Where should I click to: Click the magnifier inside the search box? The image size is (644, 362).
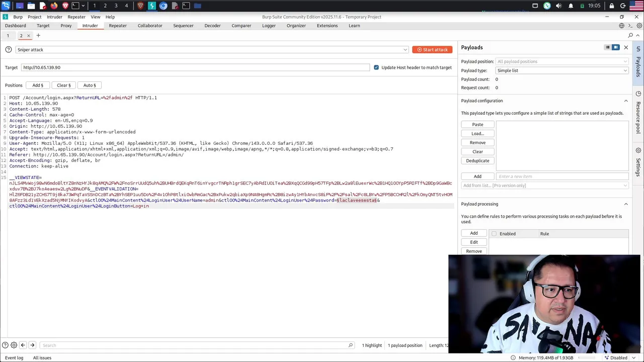[x=351, y=345]
